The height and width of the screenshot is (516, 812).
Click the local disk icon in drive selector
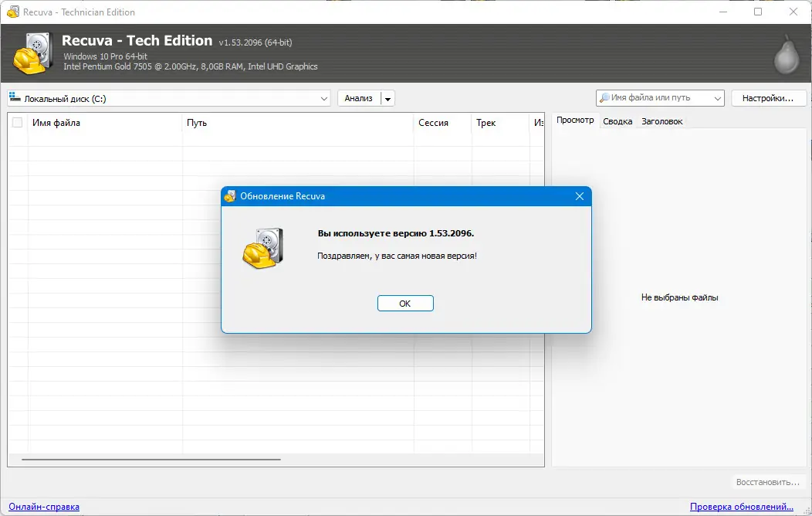pos(15,97)
